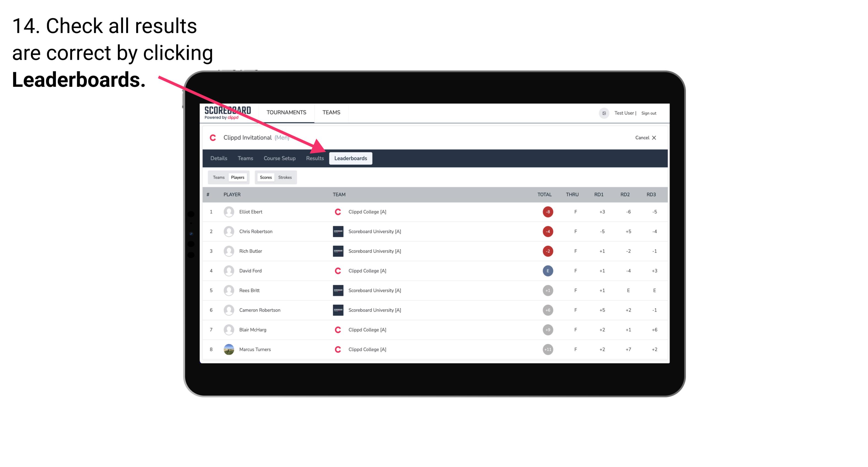Click the Players filter button
Image resolution: width=868 pixels, height=467 pixels.
point(237,177)
